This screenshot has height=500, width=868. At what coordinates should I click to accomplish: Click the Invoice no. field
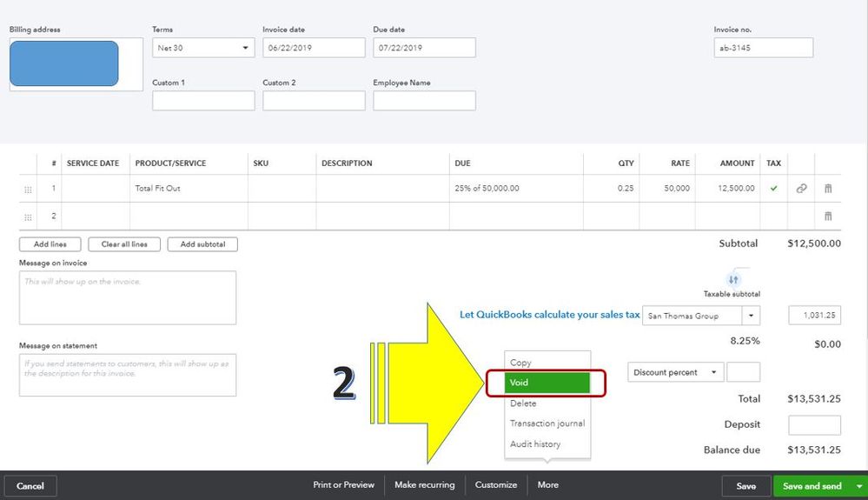tap(764, 48)
